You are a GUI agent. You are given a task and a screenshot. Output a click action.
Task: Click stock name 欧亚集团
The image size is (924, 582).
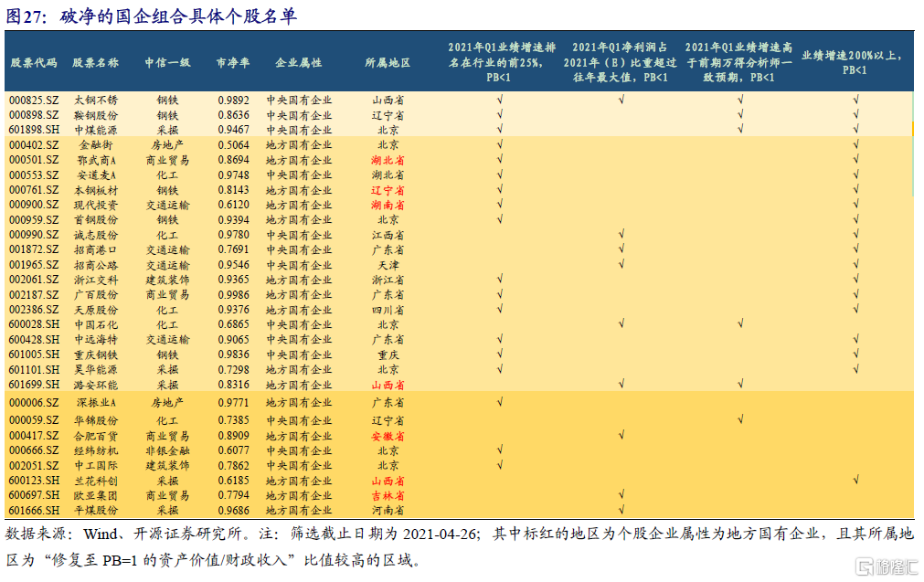95,495
